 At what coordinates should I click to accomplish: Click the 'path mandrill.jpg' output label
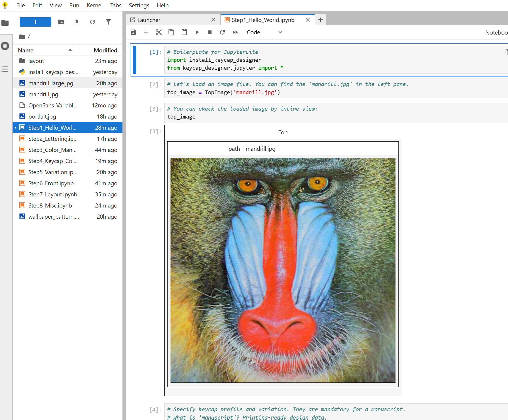pyautogui.click(x=252, y=149)
